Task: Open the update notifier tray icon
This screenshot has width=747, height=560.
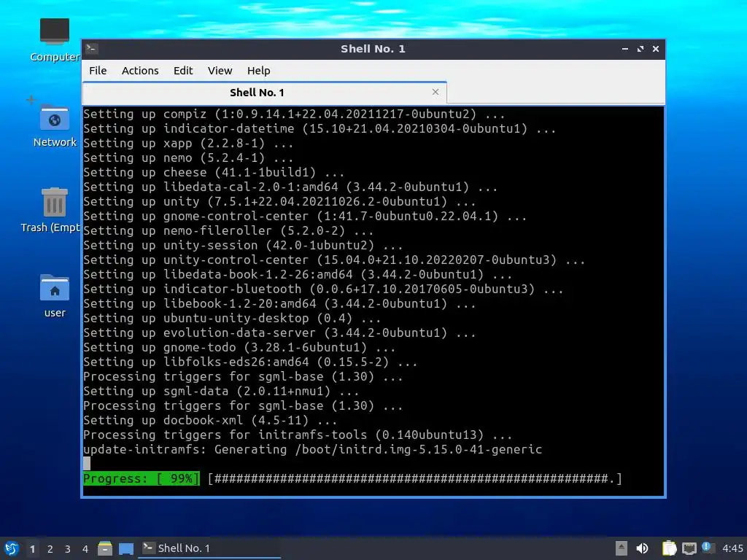Action: pos(708,548)
